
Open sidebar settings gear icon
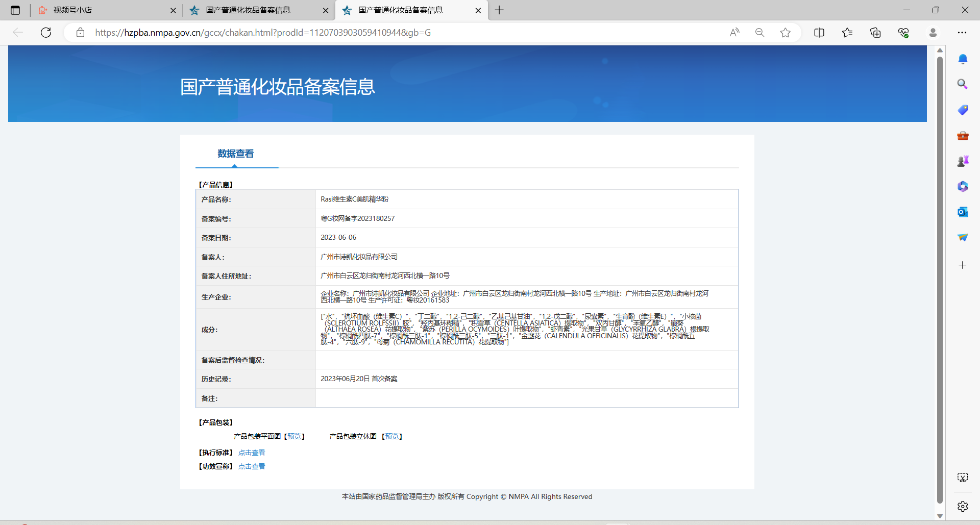pos(963,506)
